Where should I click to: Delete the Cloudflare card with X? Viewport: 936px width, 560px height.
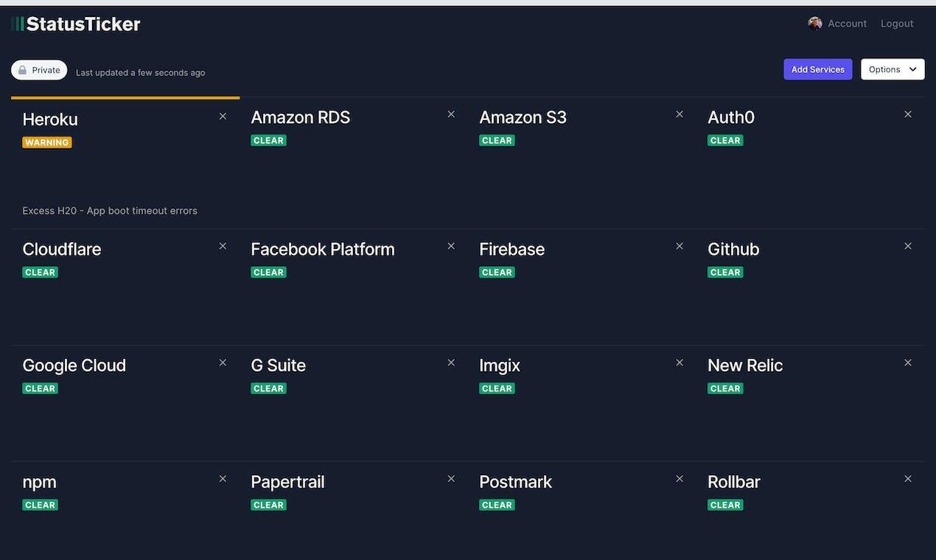click(x=223, y=246)
